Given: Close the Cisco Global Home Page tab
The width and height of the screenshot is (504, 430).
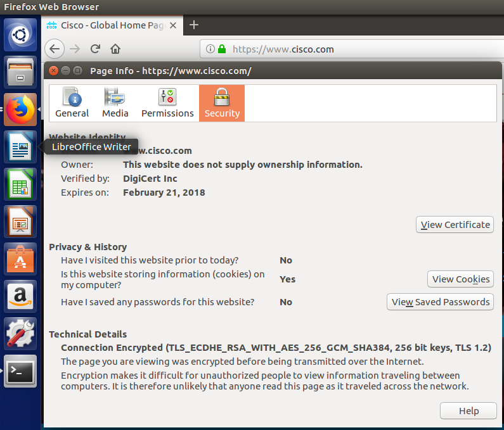Looking at the screenshot, I should coord(174,25).
